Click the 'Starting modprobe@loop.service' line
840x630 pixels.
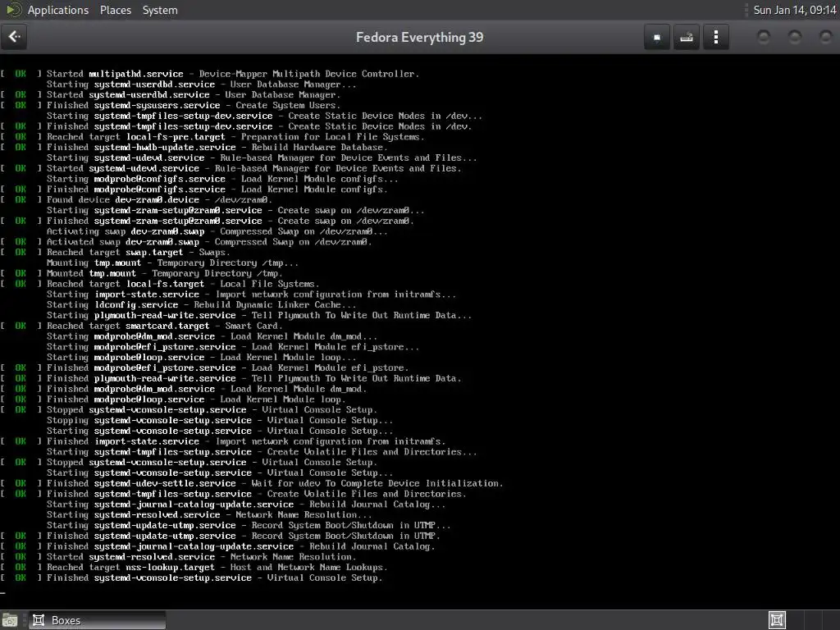click(x=201, y=358)
